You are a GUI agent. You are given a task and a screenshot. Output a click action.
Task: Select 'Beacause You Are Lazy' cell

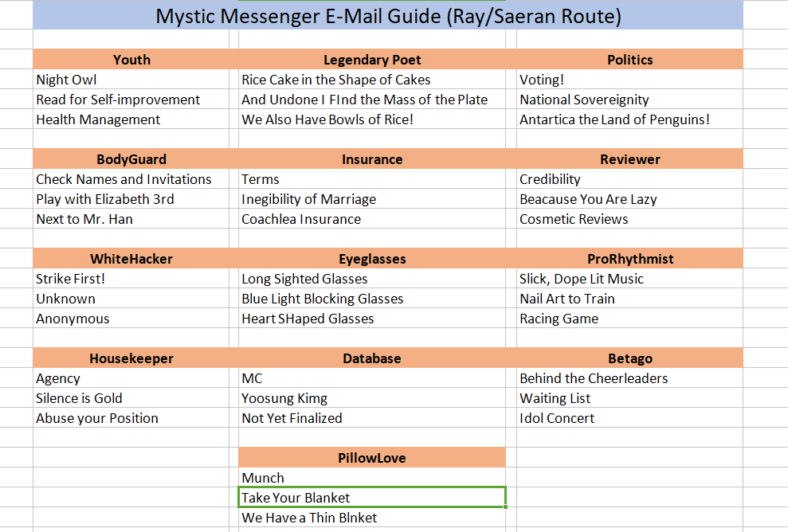(629, 199)
